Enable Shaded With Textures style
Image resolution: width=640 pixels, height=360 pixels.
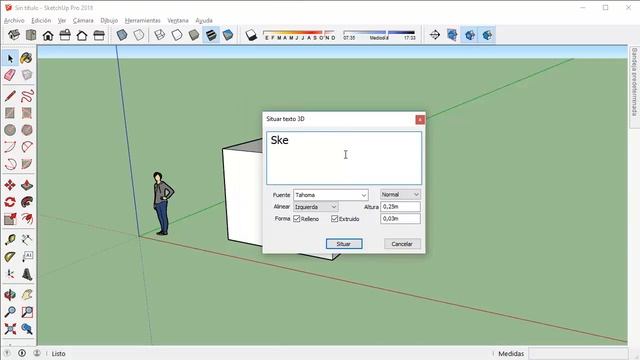(x=211, y=35)
